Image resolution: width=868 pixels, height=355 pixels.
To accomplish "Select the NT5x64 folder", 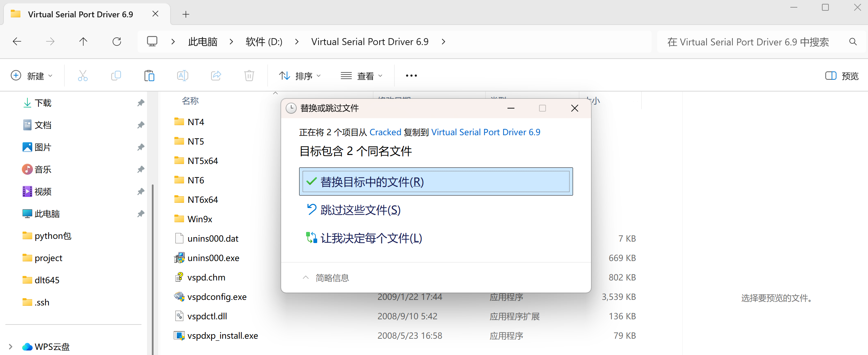I will tap(202, 161).
